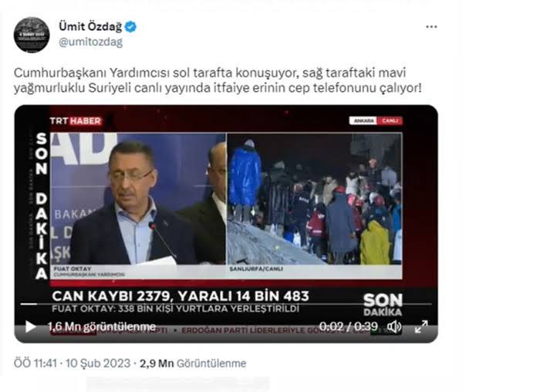This screenshot has width=540, height=392.
Task: Click the tweet text body
Action: pyautogui.click(x=218, y=80)
